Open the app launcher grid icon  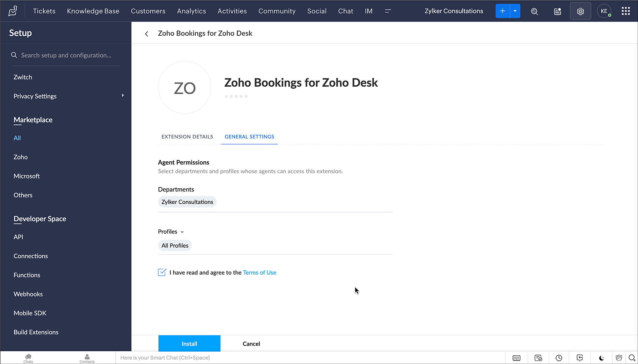[626, 11]
